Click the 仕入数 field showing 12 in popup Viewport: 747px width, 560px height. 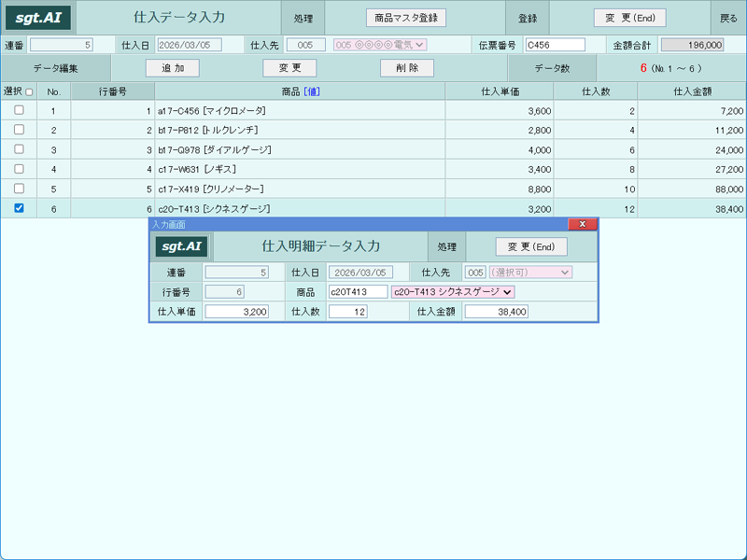tap(347, 312)
